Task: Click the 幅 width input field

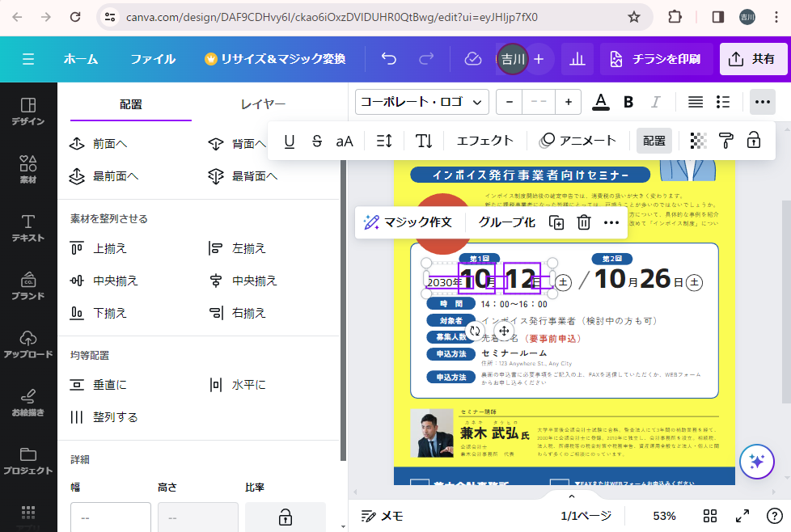Action: tap(111, 517)
